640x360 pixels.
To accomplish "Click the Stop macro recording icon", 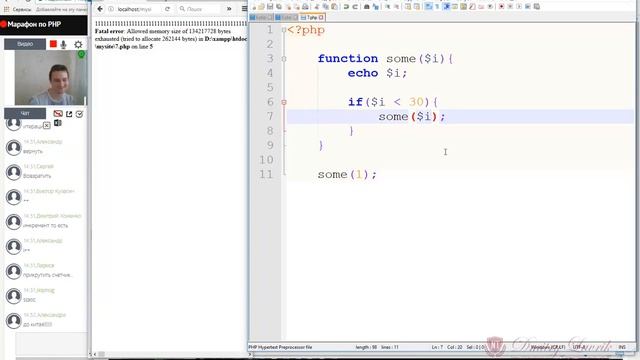I will click(510, 7).
